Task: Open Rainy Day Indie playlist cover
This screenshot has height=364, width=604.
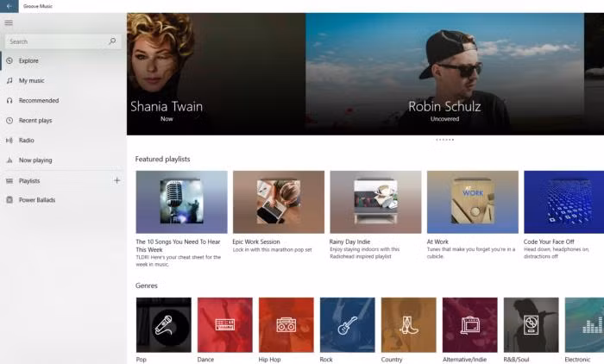Action: pos(375,202)
